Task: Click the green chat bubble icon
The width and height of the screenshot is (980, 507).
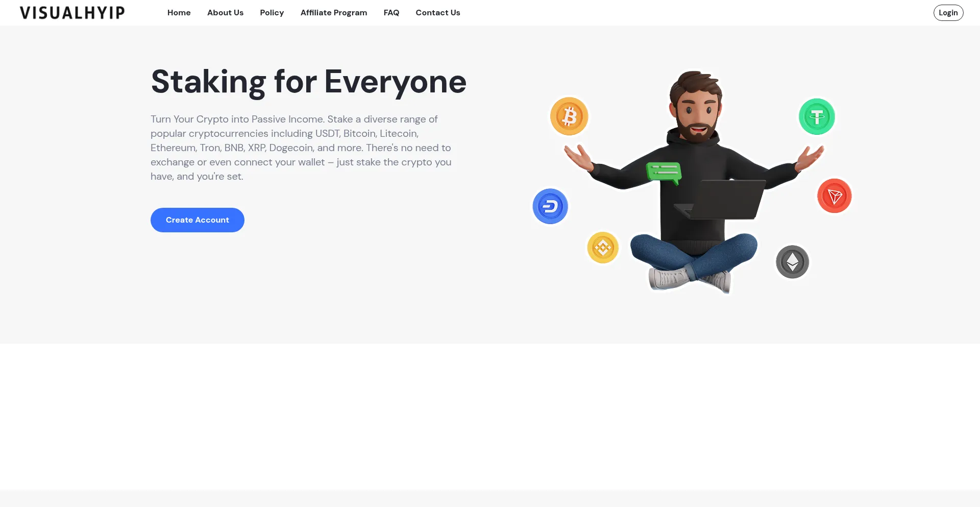Action: point(664,173)
